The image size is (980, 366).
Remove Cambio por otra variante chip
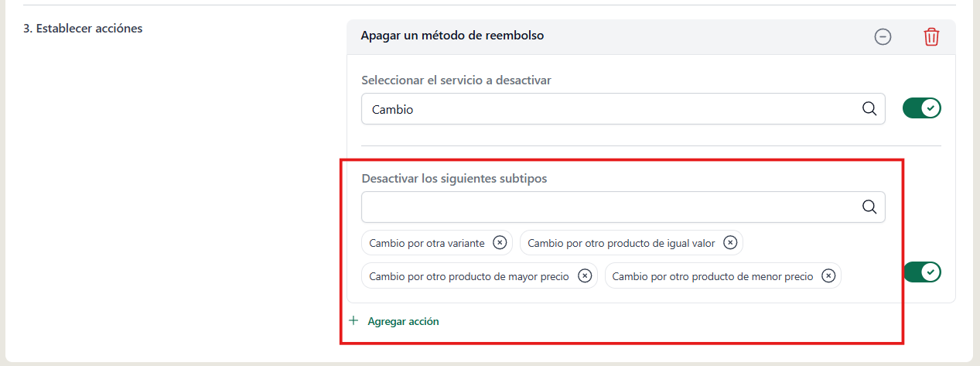(500, 243)
